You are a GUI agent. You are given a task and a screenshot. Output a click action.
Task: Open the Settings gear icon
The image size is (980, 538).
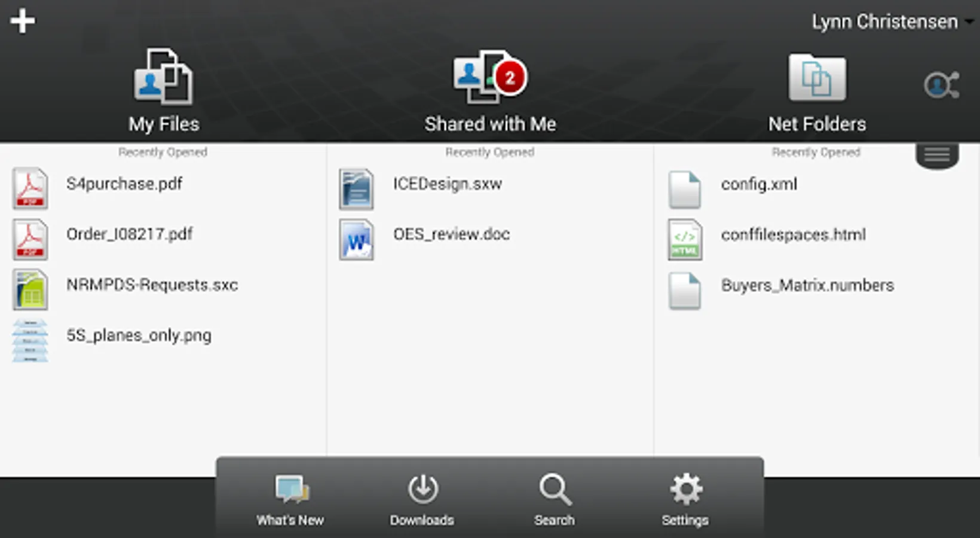685,489
